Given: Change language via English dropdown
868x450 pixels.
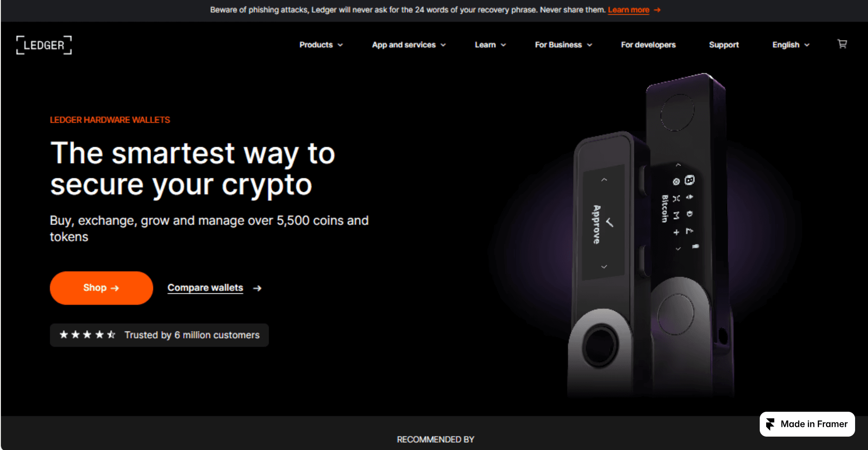Looking at the screenshot, I should (x=791, y=45).
